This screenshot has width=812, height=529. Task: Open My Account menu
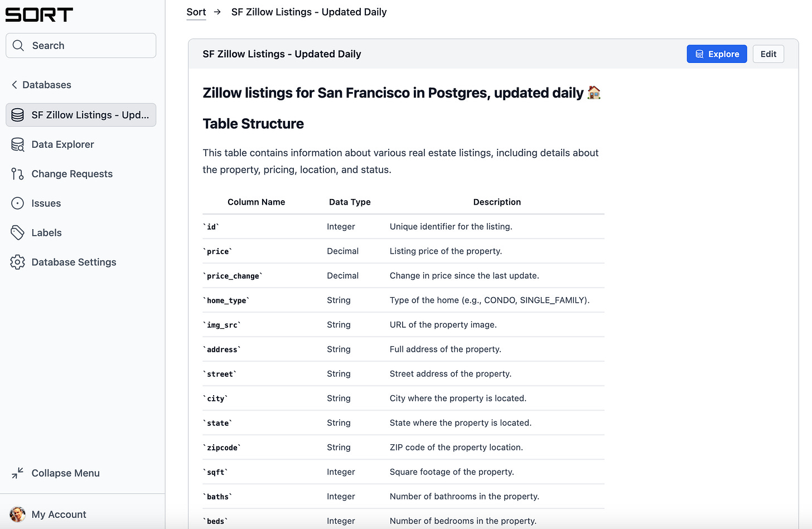59,514
